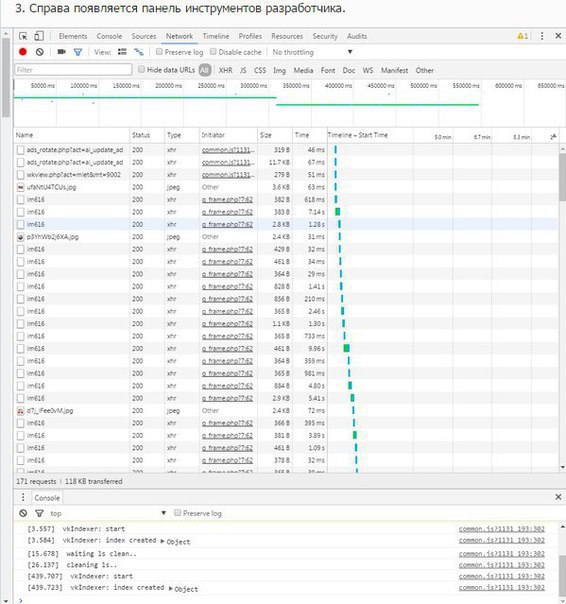Click inside the network Filter text field
This screenshot has width=566, height=604.
[x=73, y=70]
